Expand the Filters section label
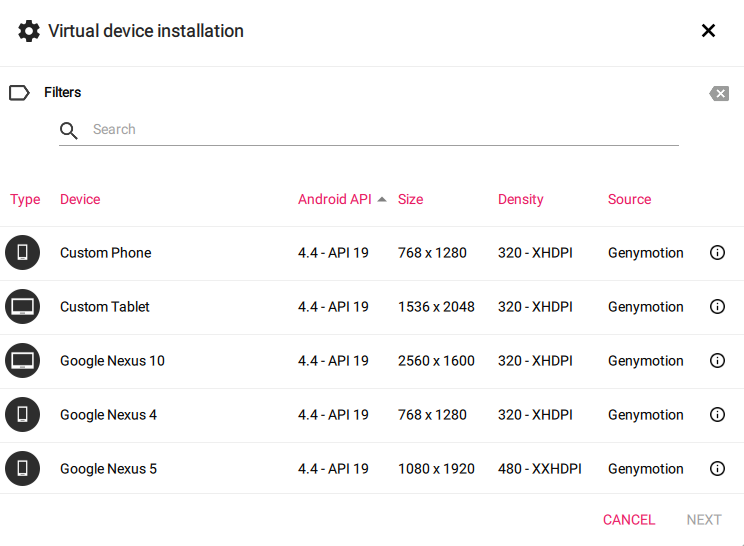Image resolution: width=744 pixels, height=546 pixels. pos(63,92)
